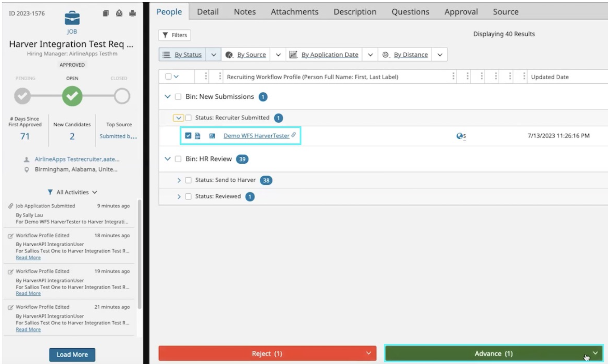Uncheck the Demo WFS HarverTester checkbox
Image resolution: width=610 pixels, height=364 pixels.
pyautogui.click(x=188, y=136)
